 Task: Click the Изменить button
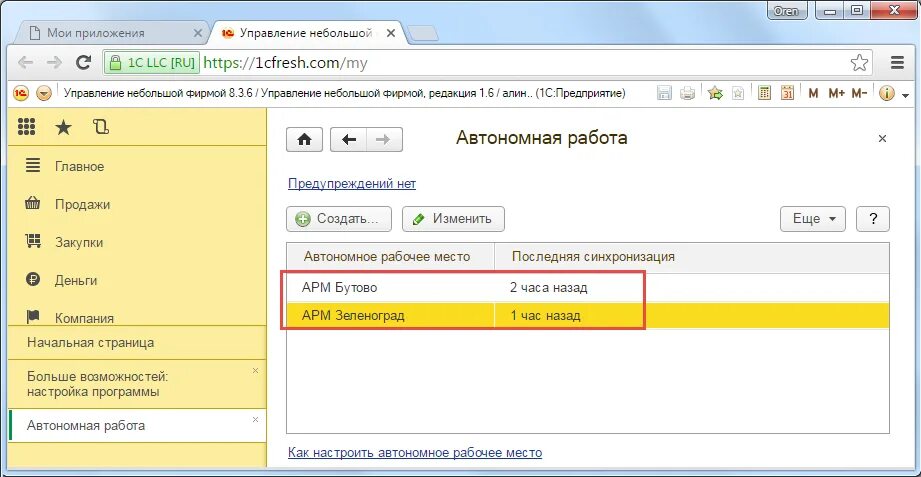tap(453, 219)
